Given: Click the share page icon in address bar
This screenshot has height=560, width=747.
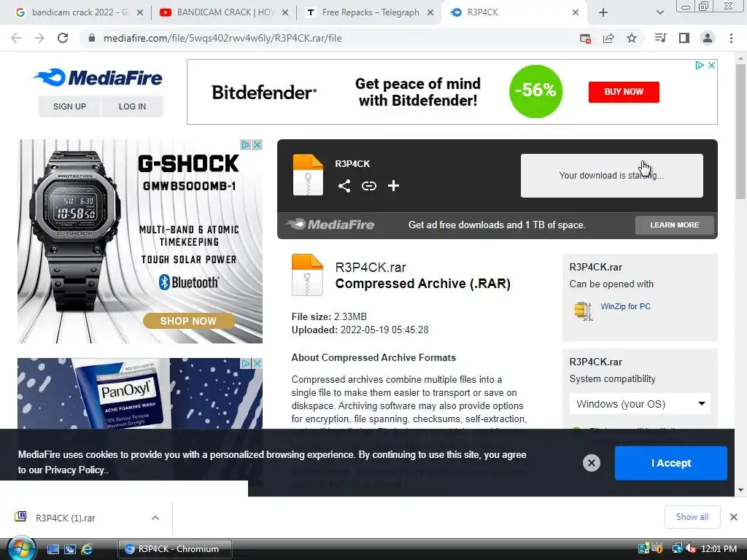Looking at the screenshot, I should tap(608, 38).
